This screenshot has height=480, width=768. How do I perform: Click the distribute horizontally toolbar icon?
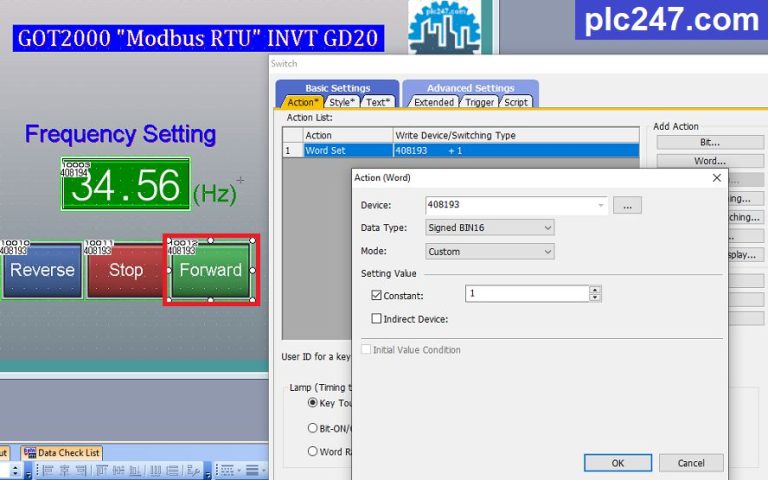pos(155,470)
